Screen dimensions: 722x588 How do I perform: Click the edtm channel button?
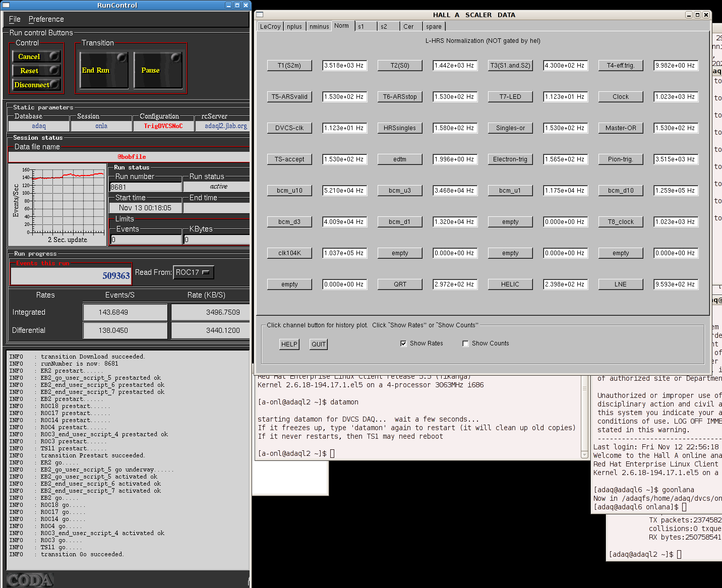tap(400, 159)
